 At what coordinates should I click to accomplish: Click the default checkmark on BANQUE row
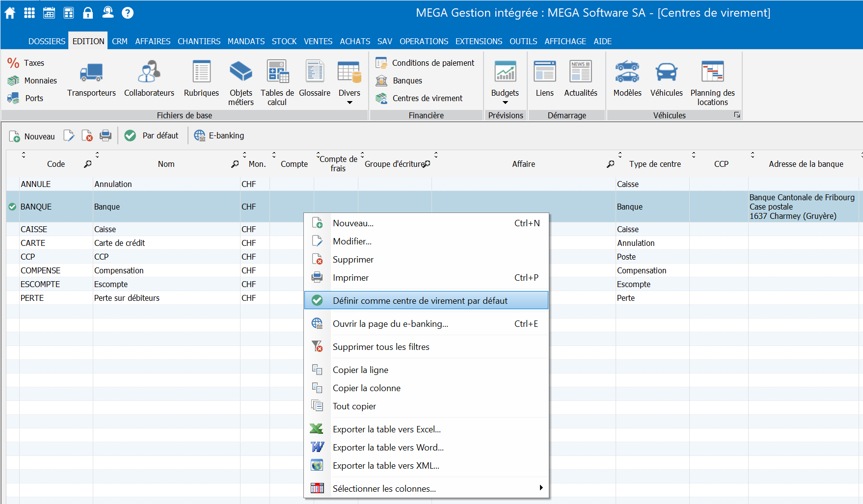[12, 207]
